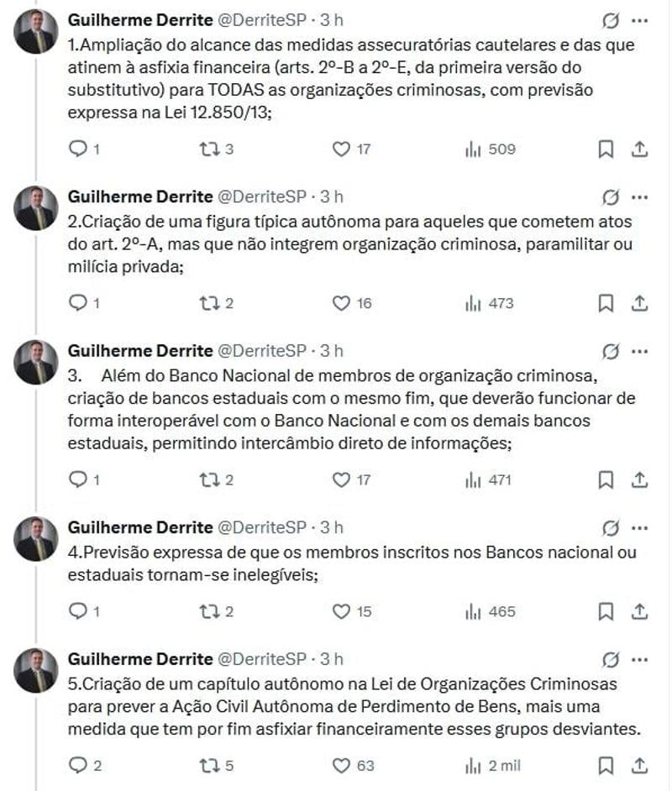672x791 pixels.
Task: Open the @DerriteSP handle on the first tweet
Action: click(x=263, y=20)
